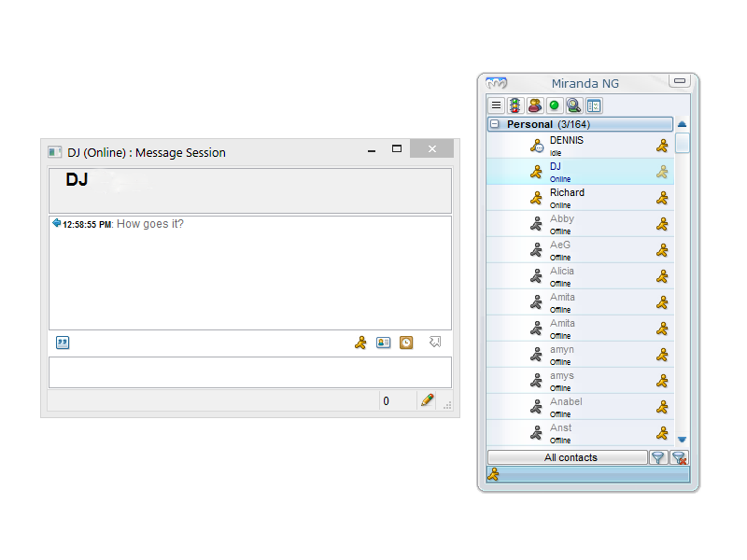Toggle the users group toolbar button
The height and width of the screenshot is (560, 747).
(534, 106)
